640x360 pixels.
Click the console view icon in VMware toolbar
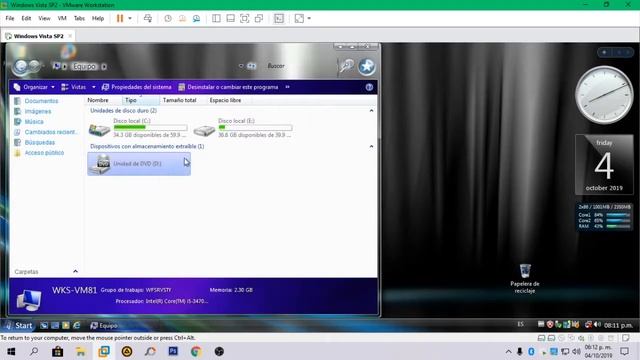(x=279, y=18)
